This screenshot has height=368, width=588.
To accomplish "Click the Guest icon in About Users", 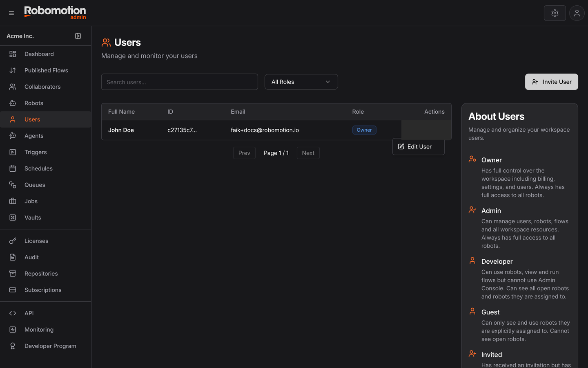I will [472, 311].
